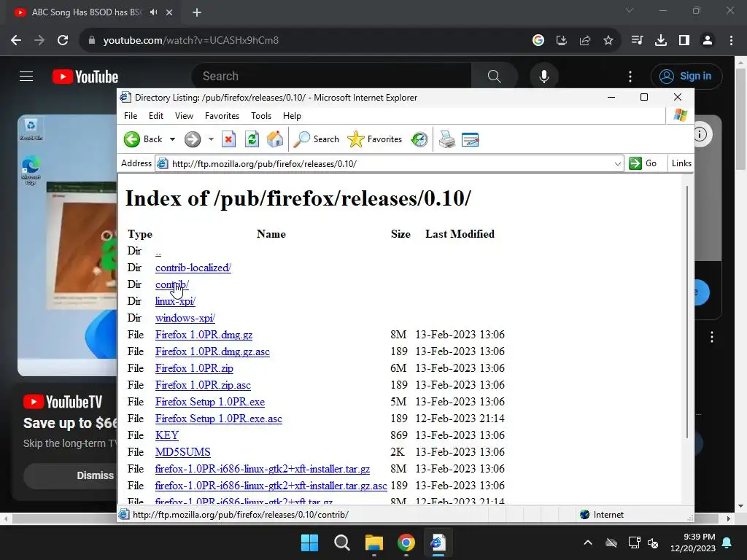Click the Internet Explorer title bar icon

(125, 97)
